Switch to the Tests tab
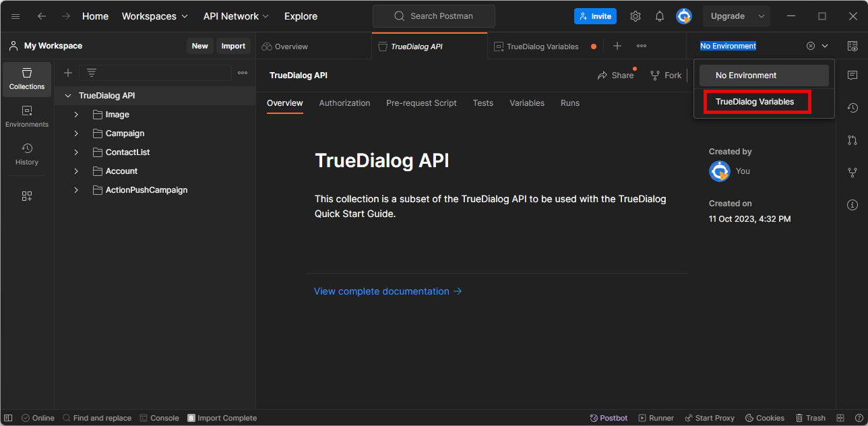 point(483,103)
